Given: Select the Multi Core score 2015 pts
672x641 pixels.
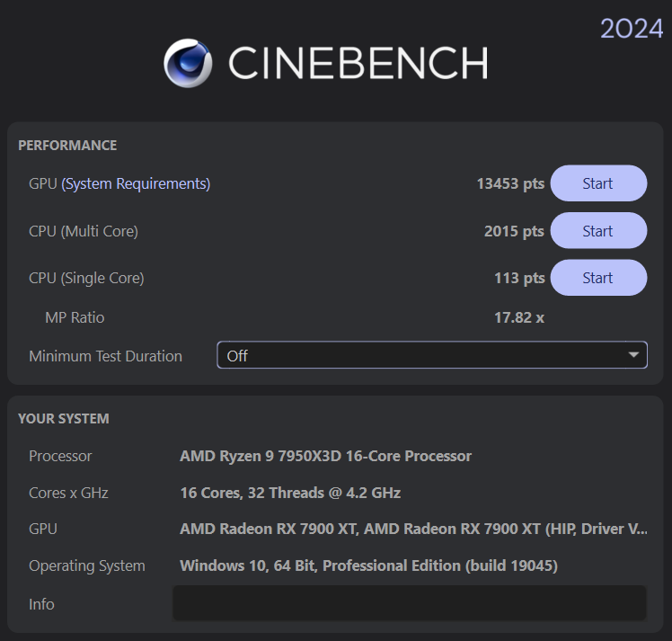Looking at the screenshot, I should pyautogui.click(x=514, y=231).
